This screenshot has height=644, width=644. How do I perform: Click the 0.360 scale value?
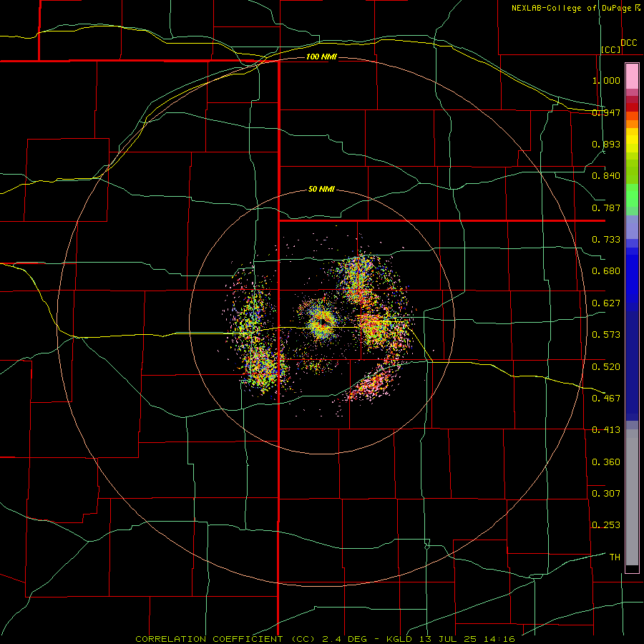coord(606,462)
